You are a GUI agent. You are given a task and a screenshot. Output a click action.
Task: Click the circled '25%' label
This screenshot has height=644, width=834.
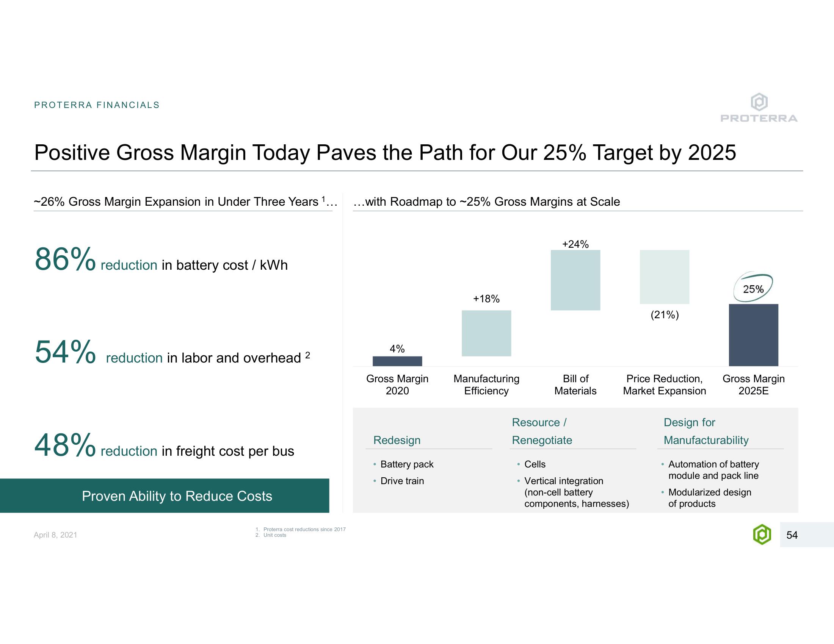(x=753, y=289)
